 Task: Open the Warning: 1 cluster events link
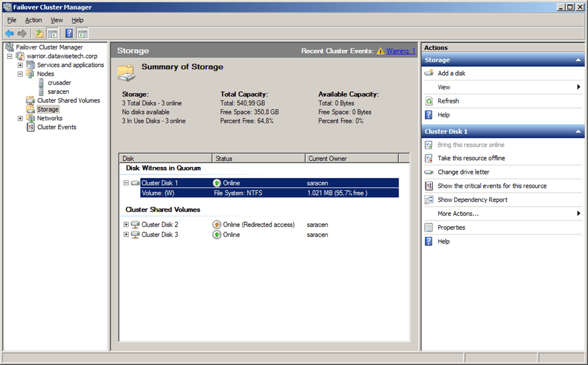400,51
